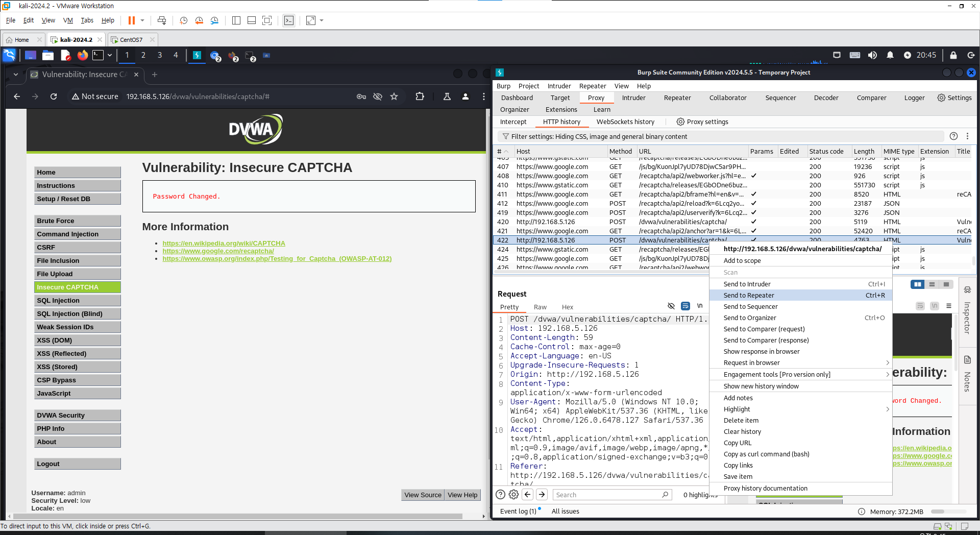This screenshot has height=535, width=980.
Task: Open the request editor settings gear
Action: (514, 495)
